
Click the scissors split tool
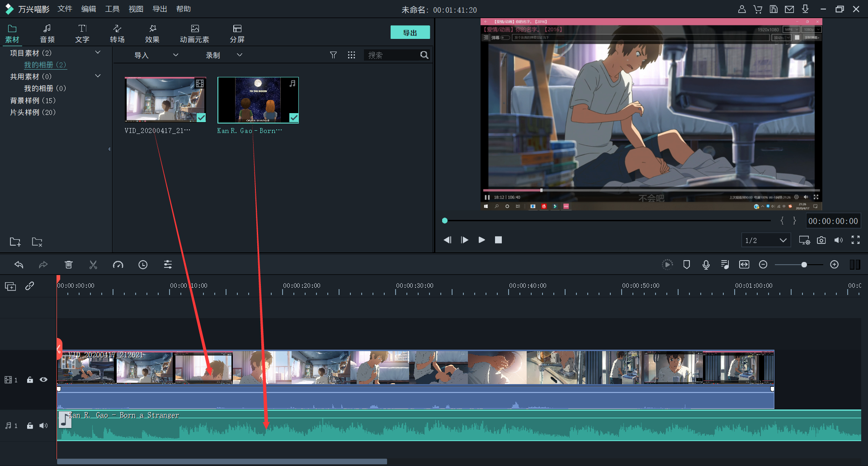93,265
